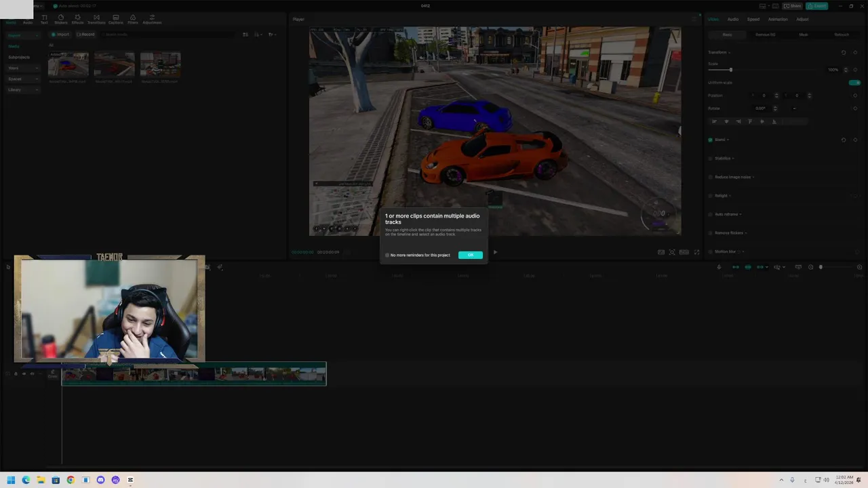Add keyframe for Scale
Screen dimensions: 868x488
pyautogui.click(x=855, y=70)
